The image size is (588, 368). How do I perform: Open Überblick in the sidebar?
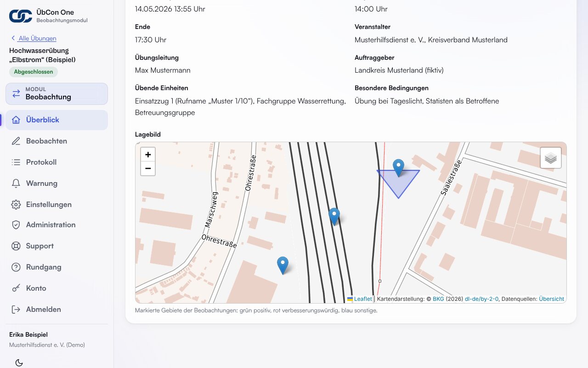[x=57, y=120]
